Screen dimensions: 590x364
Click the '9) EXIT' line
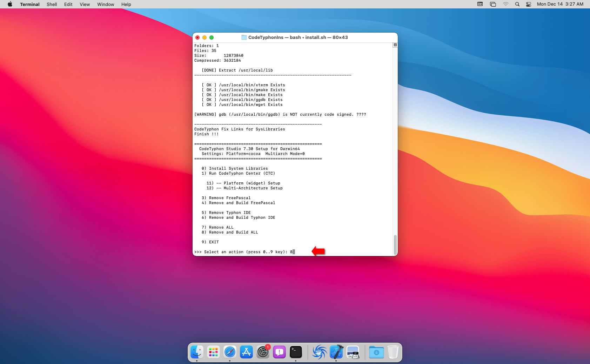point(210,242)
